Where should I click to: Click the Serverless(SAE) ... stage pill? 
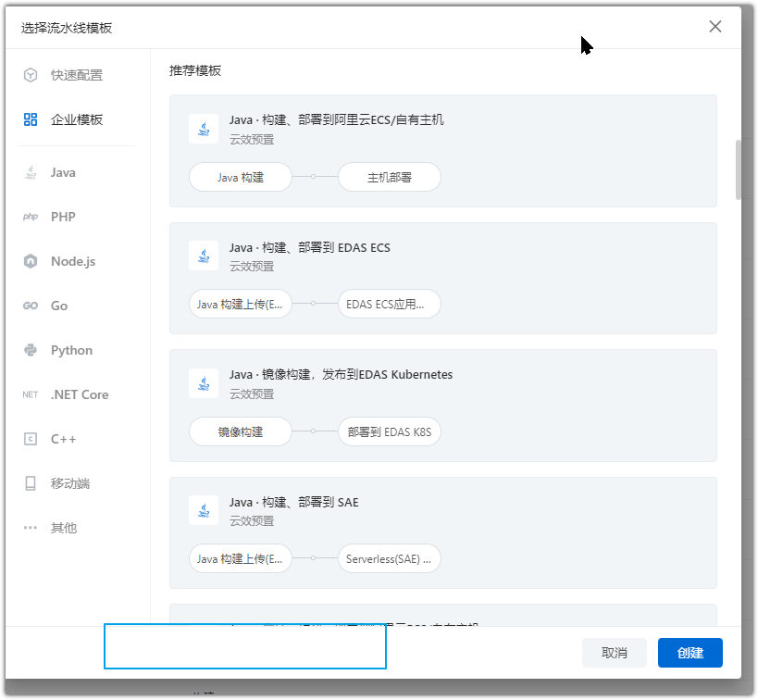coord(390,558)
